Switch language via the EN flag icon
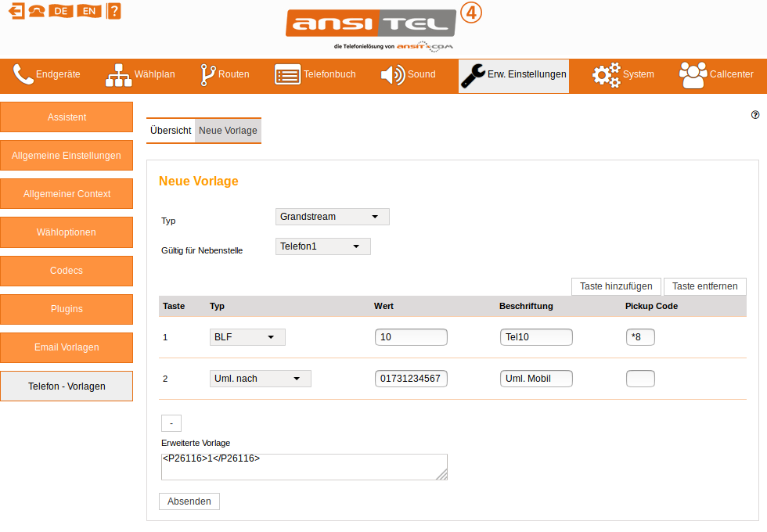Image resolution: width=767 pixels, height=532 pixels. point(88,11)
